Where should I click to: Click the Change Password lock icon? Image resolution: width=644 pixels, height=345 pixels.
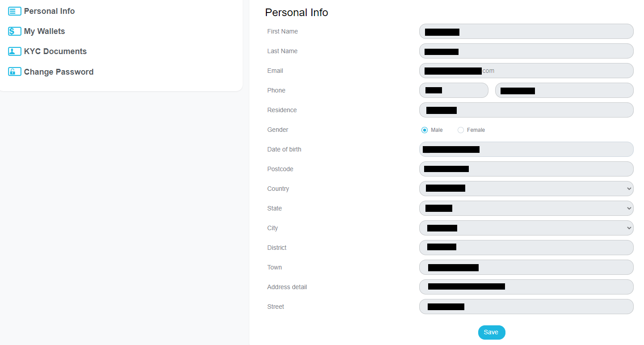pos(14,72)
